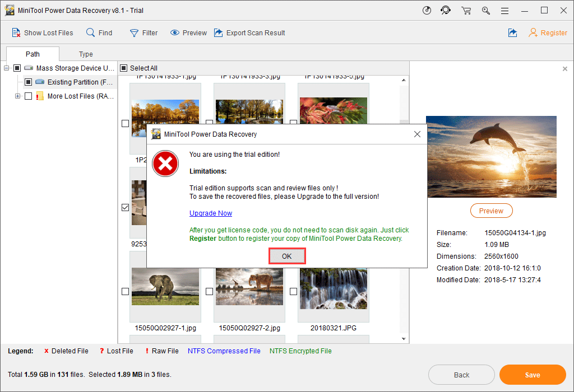Click the Deleted File legend entry
This screenshot has height=392, width=574.
pos(66,351)
